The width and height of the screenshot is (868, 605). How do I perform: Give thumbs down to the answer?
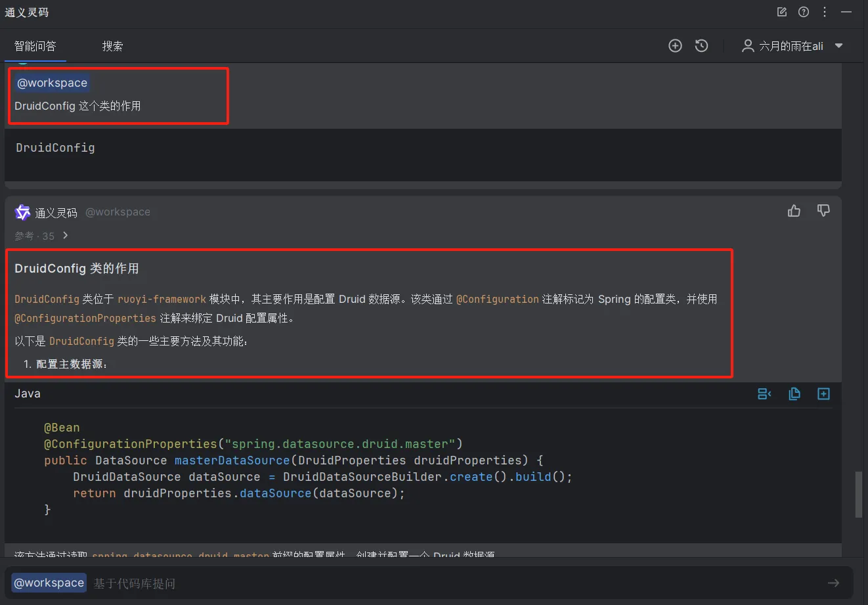coord(823,211)
